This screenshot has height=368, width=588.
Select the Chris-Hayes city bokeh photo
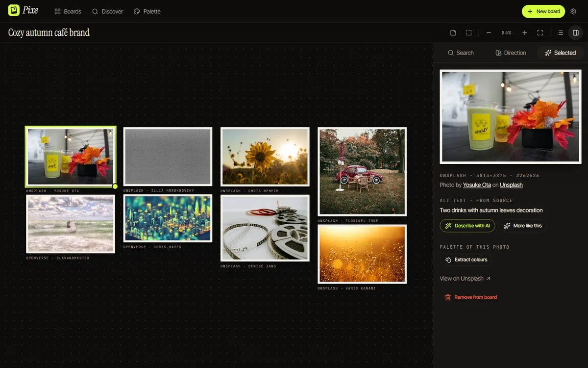pyautogui.click(x=168, y=218)
